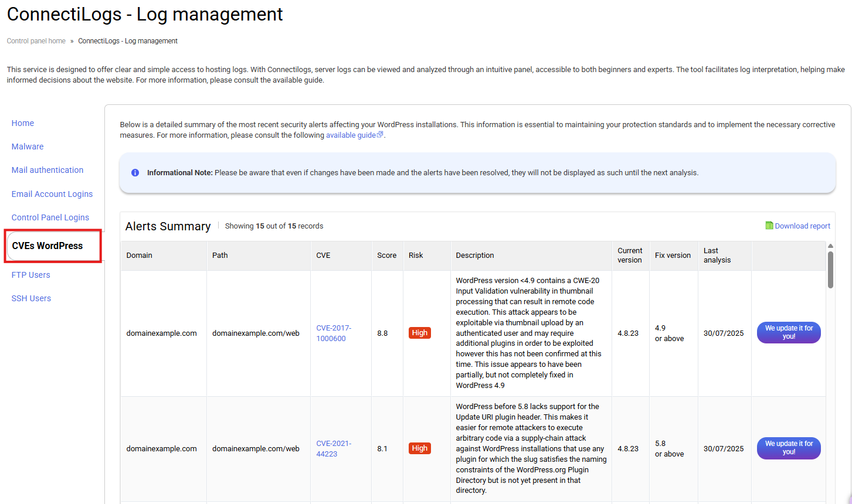Screen dimensions: 852x504
Task: Select Email Account Logins in the sidebar
Action: pos(52,194)
